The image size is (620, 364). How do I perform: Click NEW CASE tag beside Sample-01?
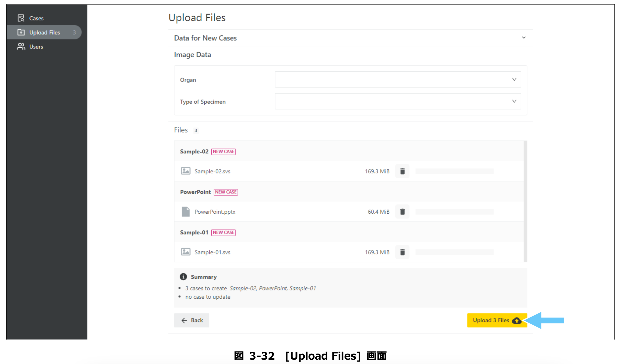(x=223, y=233)
